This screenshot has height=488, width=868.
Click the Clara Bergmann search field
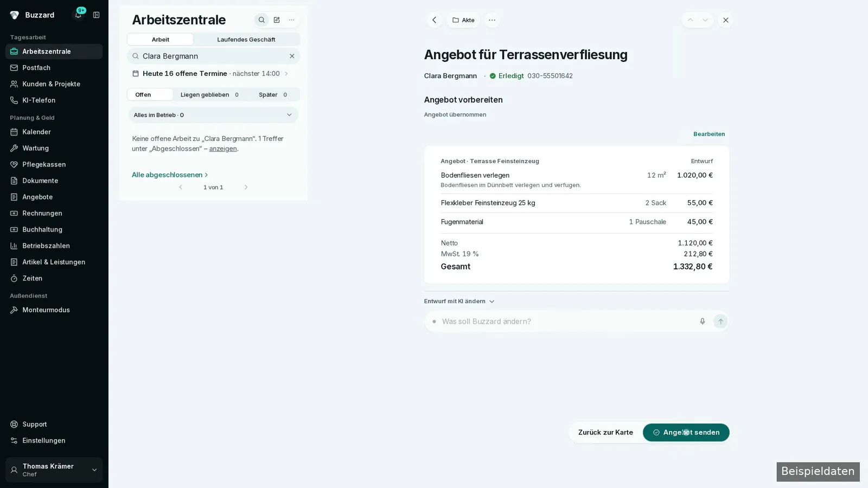click(213, 56)
